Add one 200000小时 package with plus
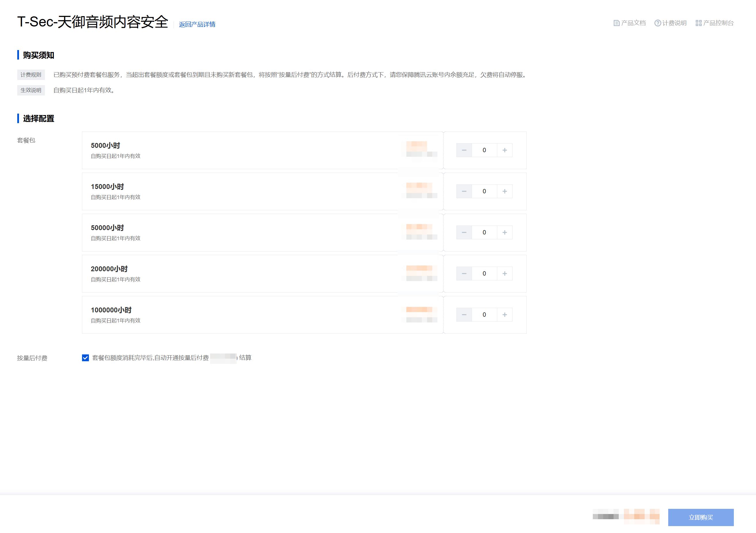 tap(504, 274)
